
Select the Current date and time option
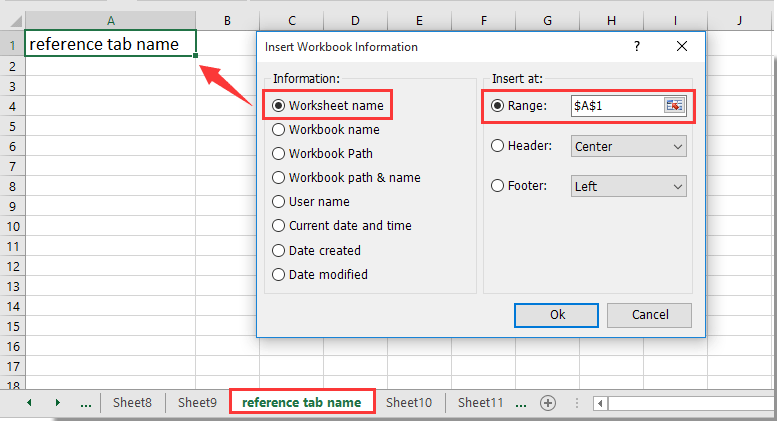[279, 226]
